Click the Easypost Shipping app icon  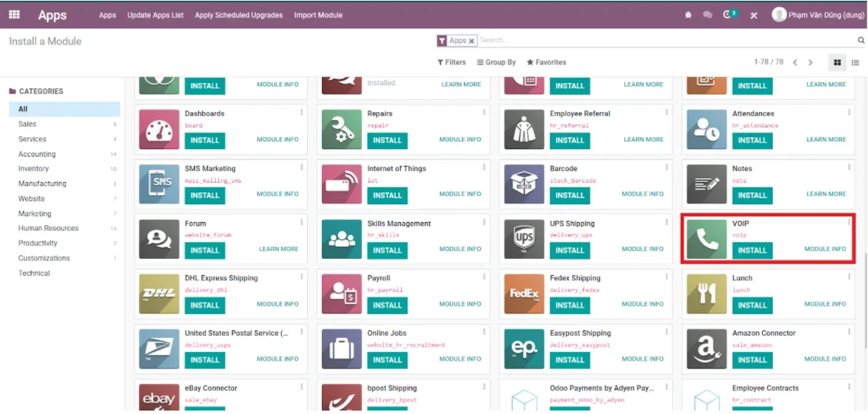(524, 349)
